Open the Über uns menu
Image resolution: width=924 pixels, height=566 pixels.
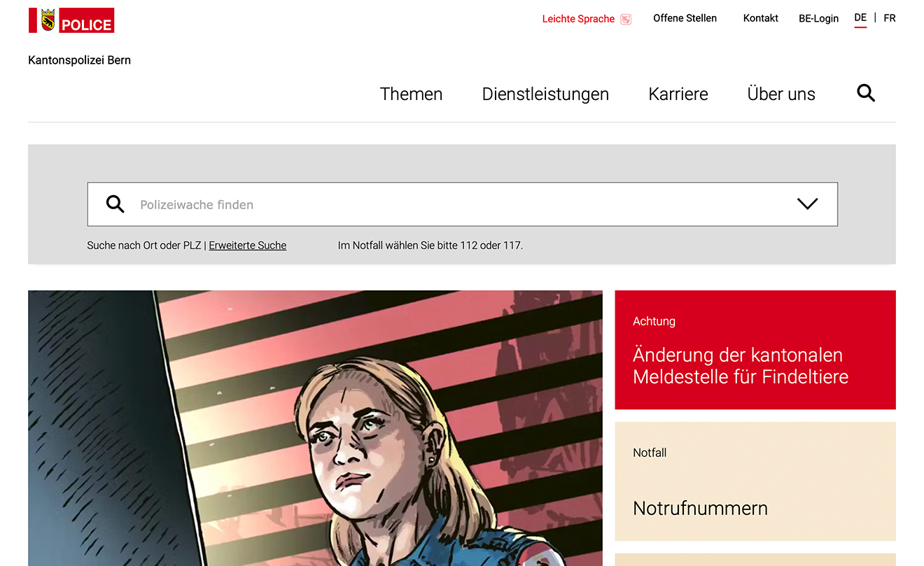point(781,94)
